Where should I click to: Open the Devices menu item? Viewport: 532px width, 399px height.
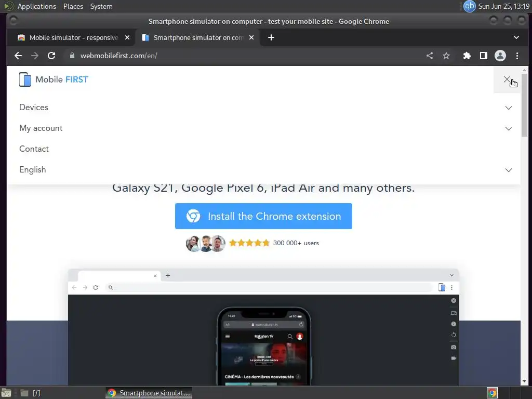click(x=34, y=107)
